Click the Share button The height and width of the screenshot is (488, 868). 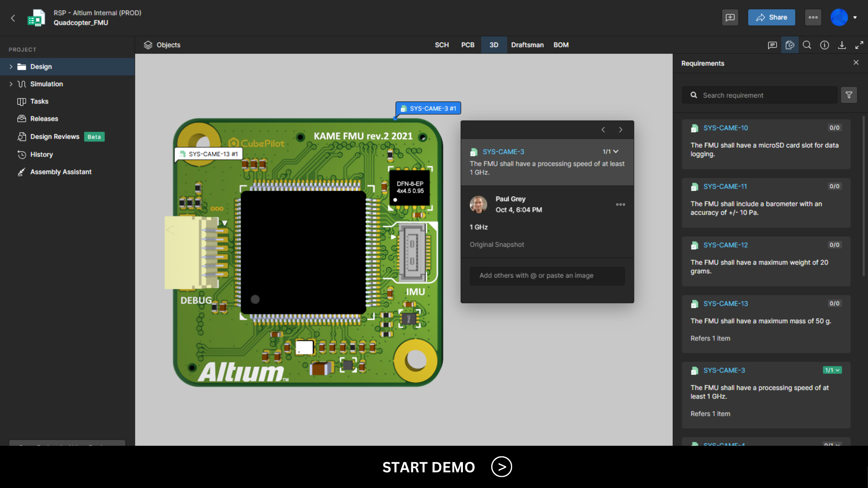[771, 18]
